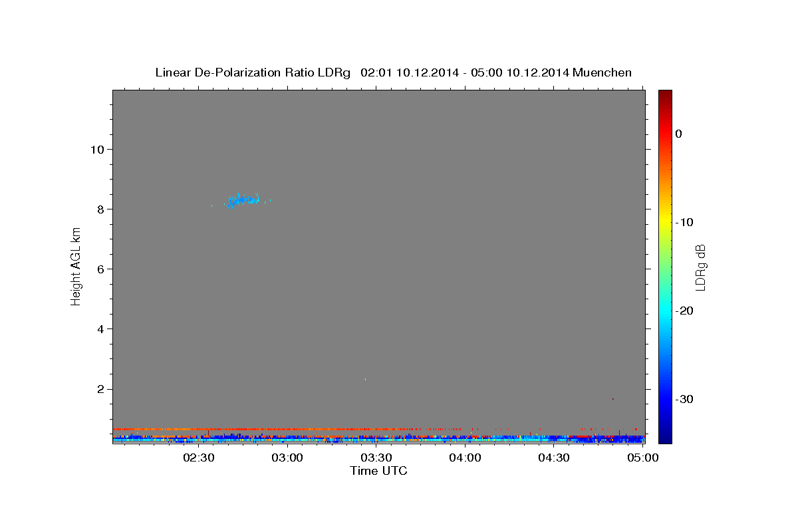Click the height tick label 10
The height and width of the screenshot is (532, 798).
[x=96, y=149]
